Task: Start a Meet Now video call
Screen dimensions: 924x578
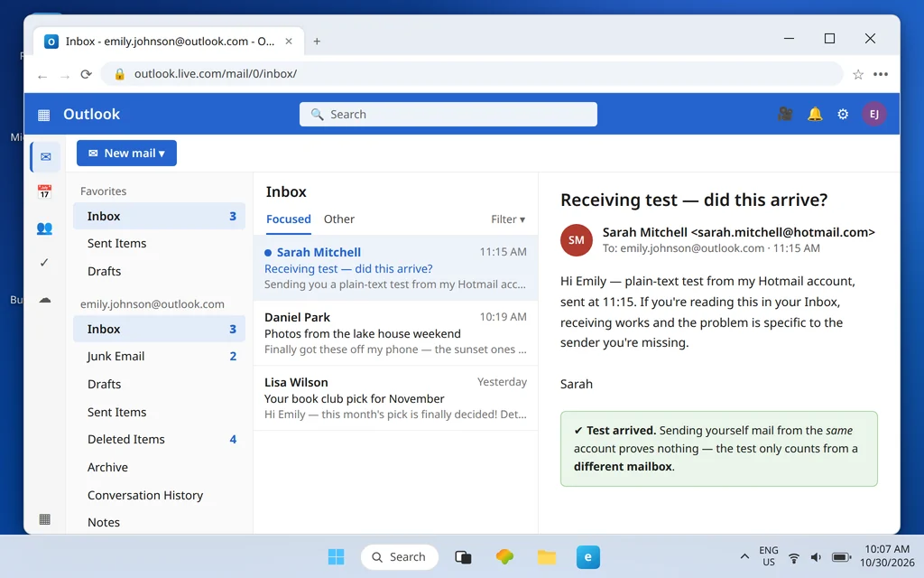Action: pyautogui.click(x=785, y=114)
